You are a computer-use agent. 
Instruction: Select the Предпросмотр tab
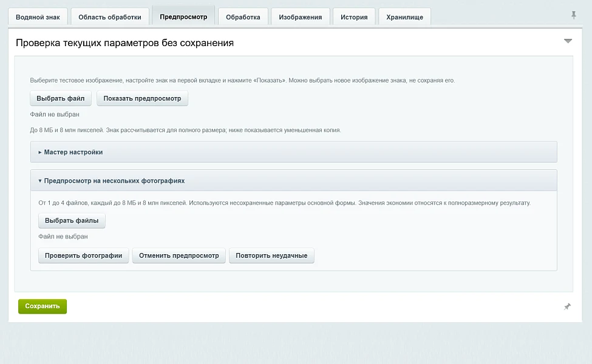coord(183,16)
